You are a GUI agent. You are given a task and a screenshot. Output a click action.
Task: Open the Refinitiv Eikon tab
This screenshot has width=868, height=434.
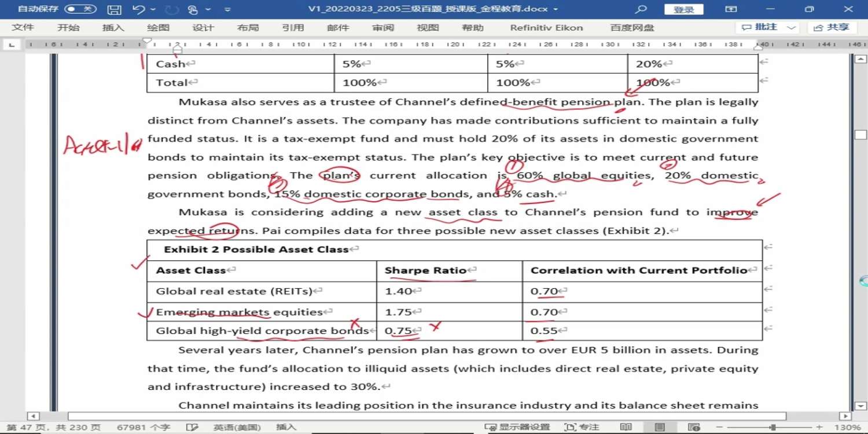tap(546, 28)
